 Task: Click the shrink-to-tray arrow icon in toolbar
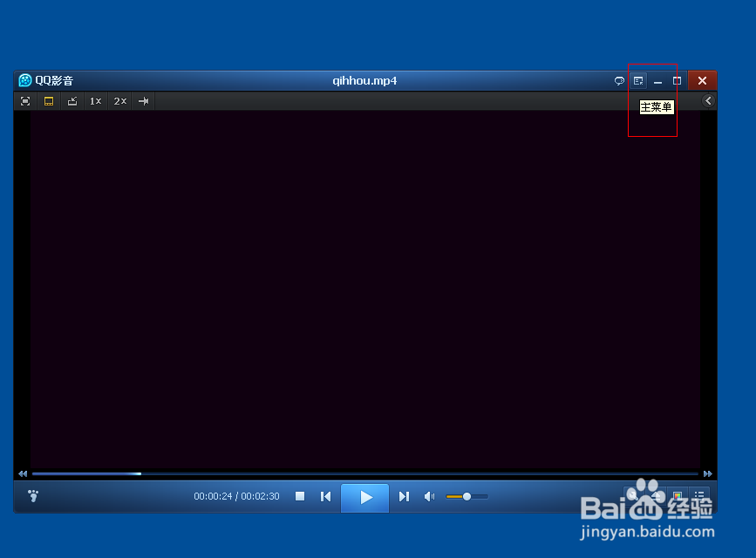click(x=72, y=101)
